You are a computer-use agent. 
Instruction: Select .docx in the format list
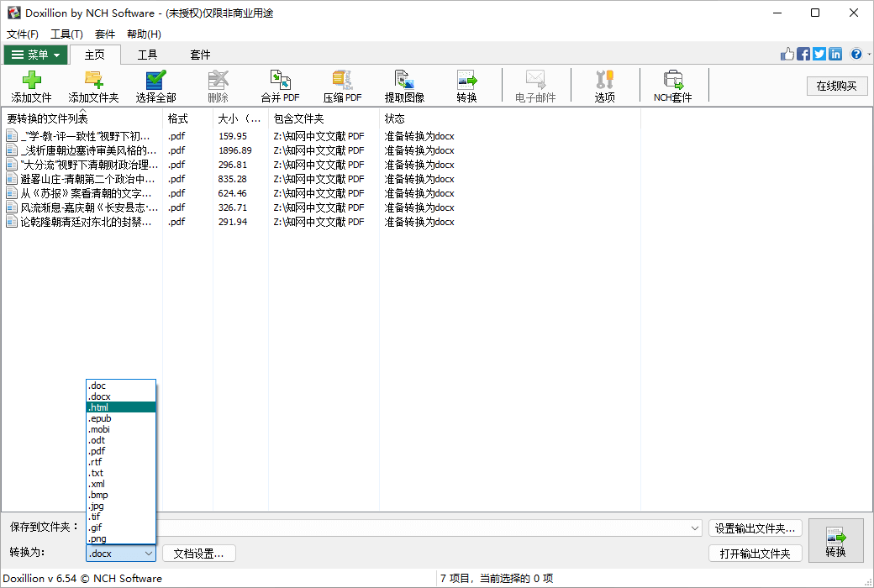[x=121, y=396]
